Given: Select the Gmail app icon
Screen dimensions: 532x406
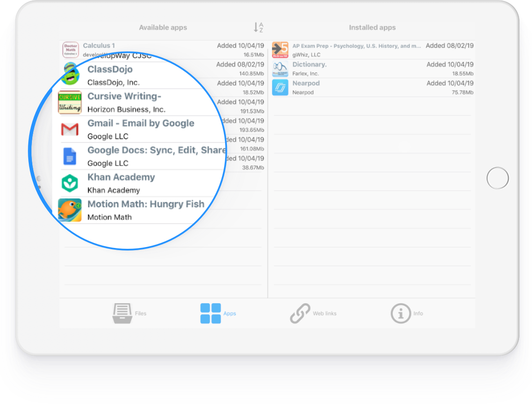Looking at the screenshot, I should tap(70, 129).
